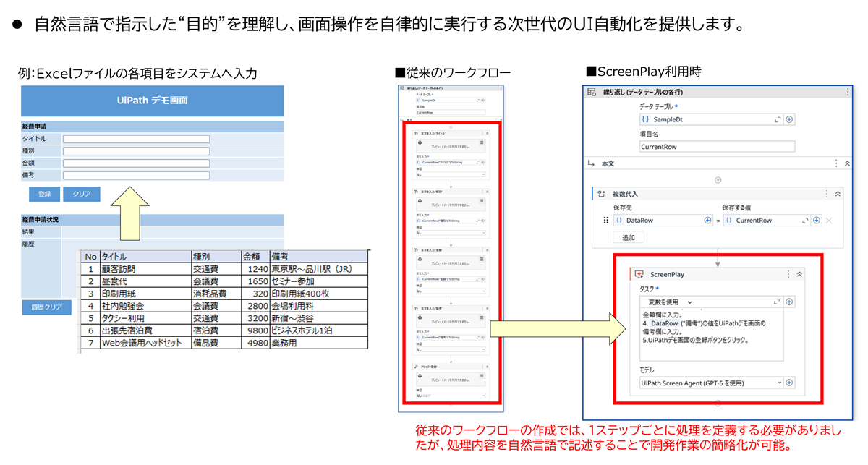868x465 pixels.
Task: Remove the assignment row with the X icon
Action: 829,221
